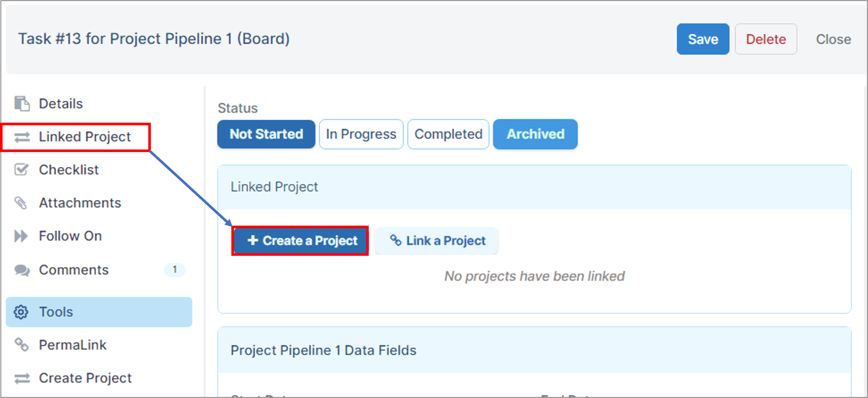Delete this task
Screen dimensions: 868x398
coord(765,39)
